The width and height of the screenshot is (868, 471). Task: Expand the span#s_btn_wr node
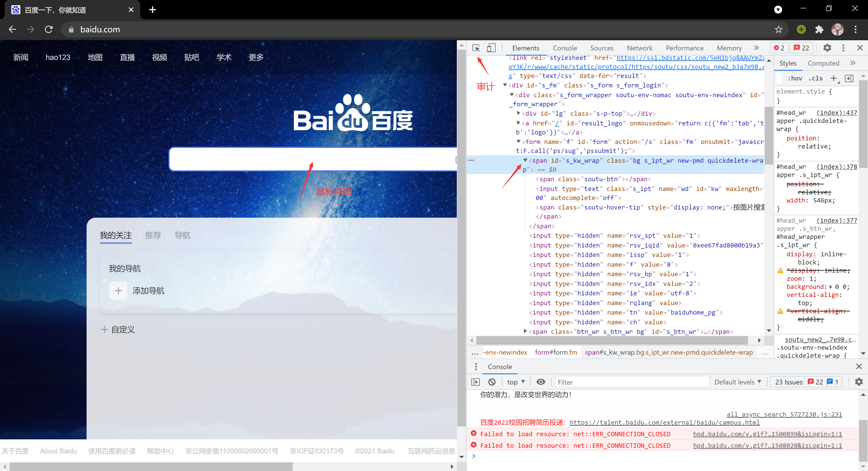click(525, 331)
